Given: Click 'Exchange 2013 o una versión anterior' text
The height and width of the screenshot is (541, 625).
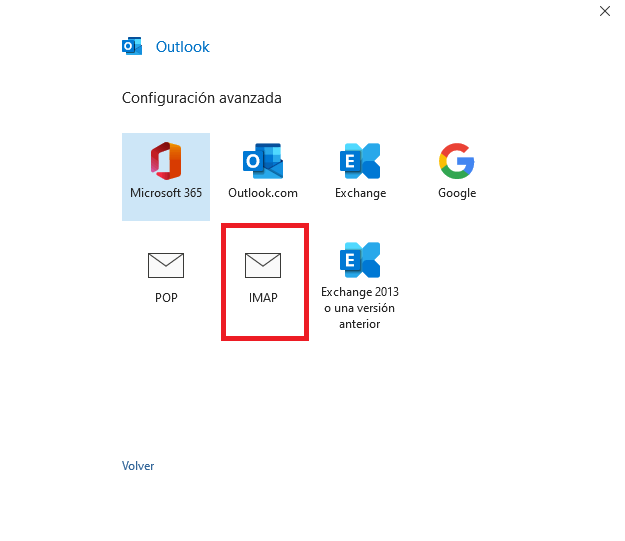Looking at the screenshot, I should 360,308.
